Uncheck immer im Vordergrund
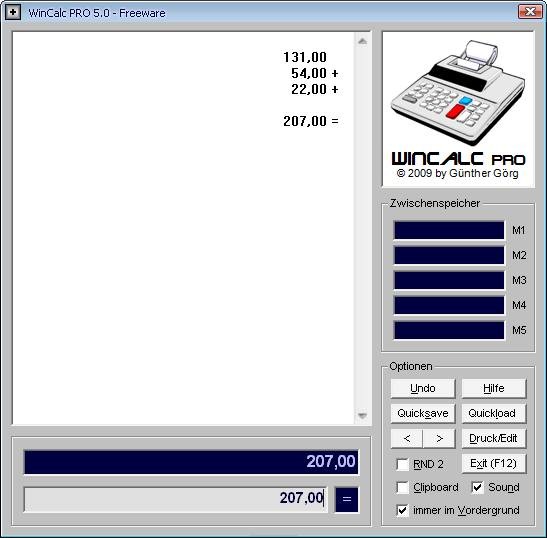The image size is (547, 538). click(x=403, y=510)
